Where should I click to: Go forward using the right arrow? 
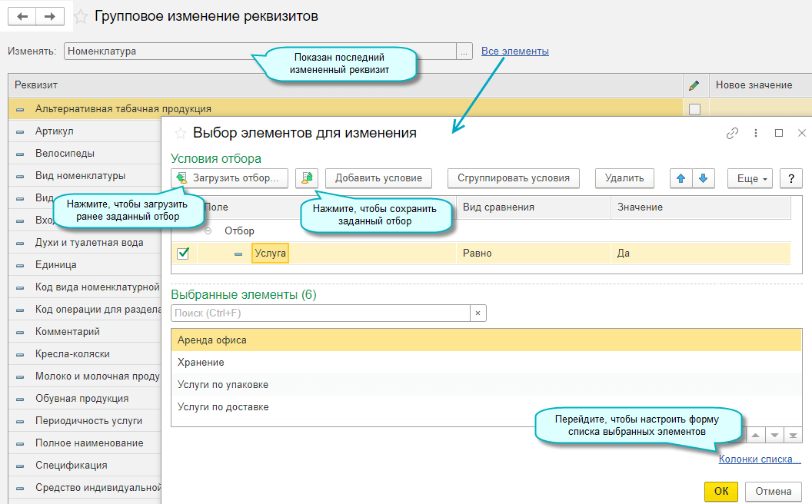tap(50, 16)
